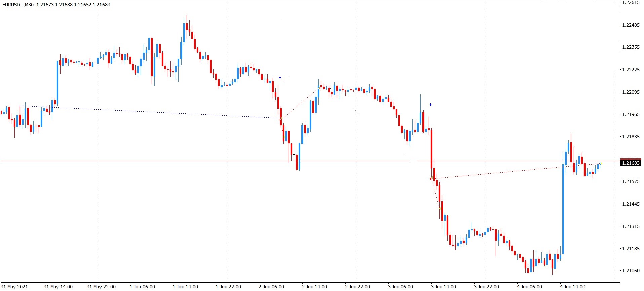Screen dimensions: 644x291
Task: Click the 1.21185 price axis label
Action: 631,249
